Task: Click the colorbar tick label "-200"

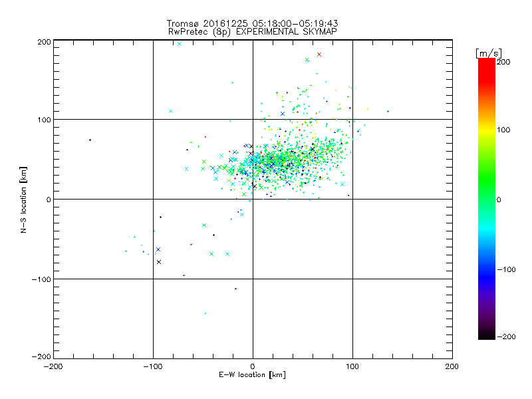Action: click(506, 336)
